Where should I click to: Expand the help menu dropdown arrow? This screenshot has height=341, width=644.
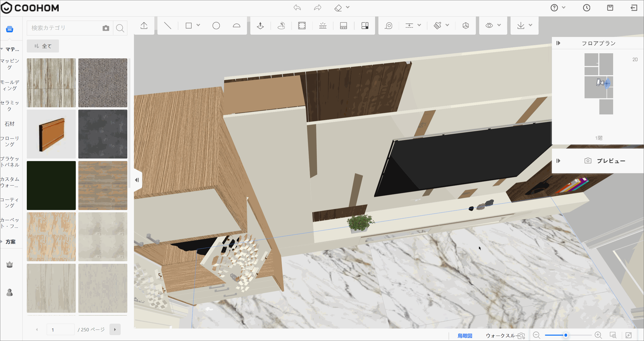point(564,8)
